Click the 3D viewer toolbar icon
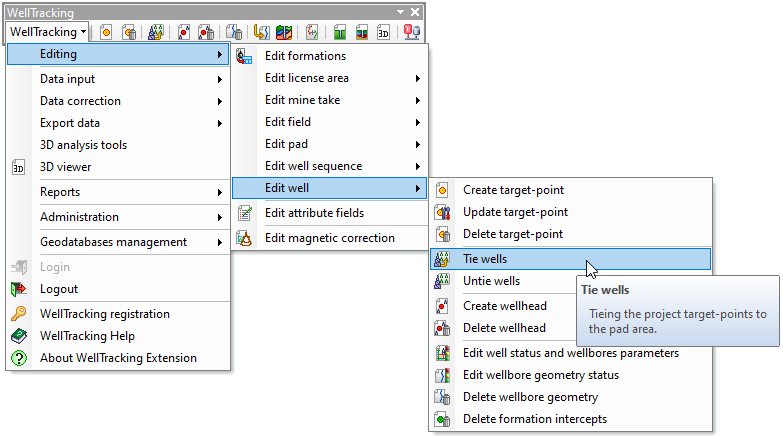The width and height of the screenshot is (783, 436). (x=384, y=32)
